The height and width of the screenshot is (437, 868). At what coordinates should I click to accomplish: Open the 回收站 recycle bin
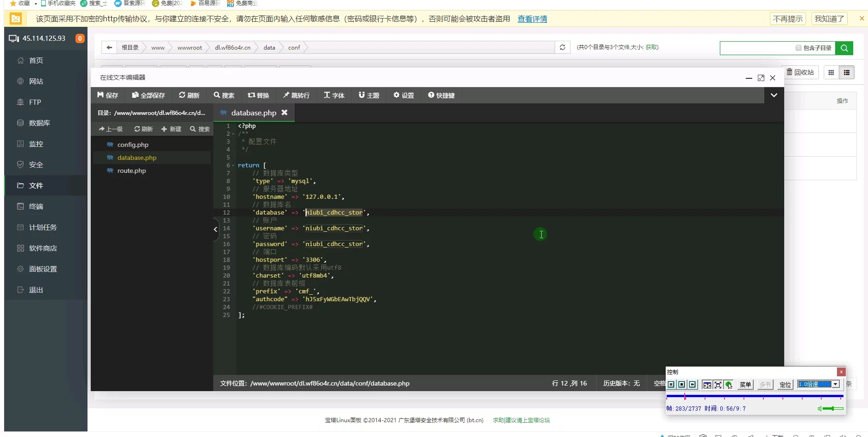coord(800,72)
